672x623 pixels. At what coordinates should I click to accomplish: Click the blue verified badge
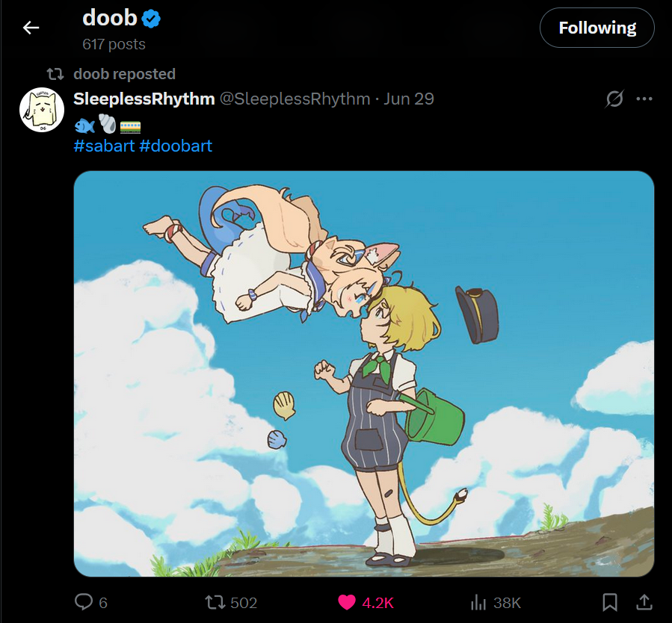click(152, 19)
